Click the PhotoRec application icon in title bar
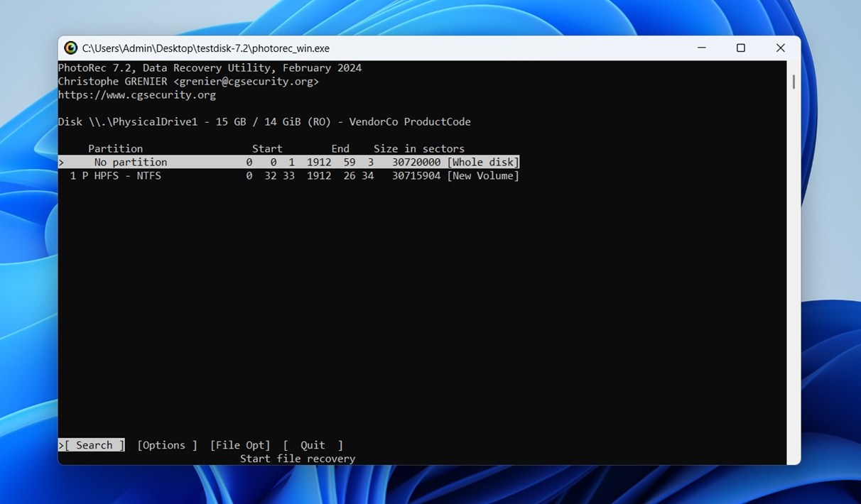Viewport: 861px width, 504px height. (70, 48)
